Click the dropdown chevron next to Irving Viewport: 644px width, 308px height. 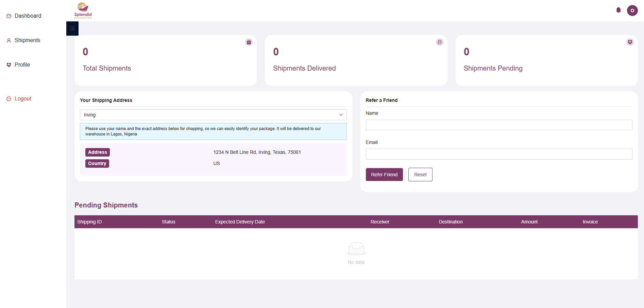[341, 115]
